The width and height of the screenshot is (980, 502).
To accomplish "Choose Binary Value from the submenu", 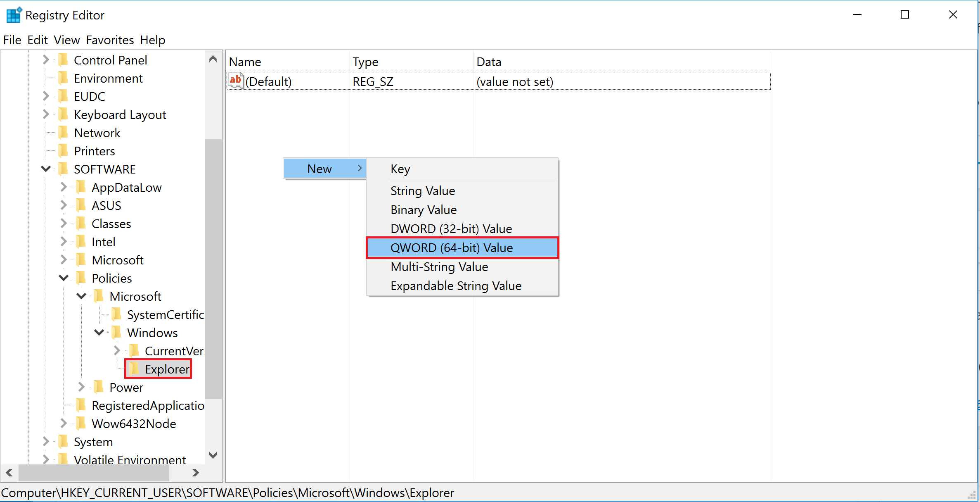I will point(462,210).
